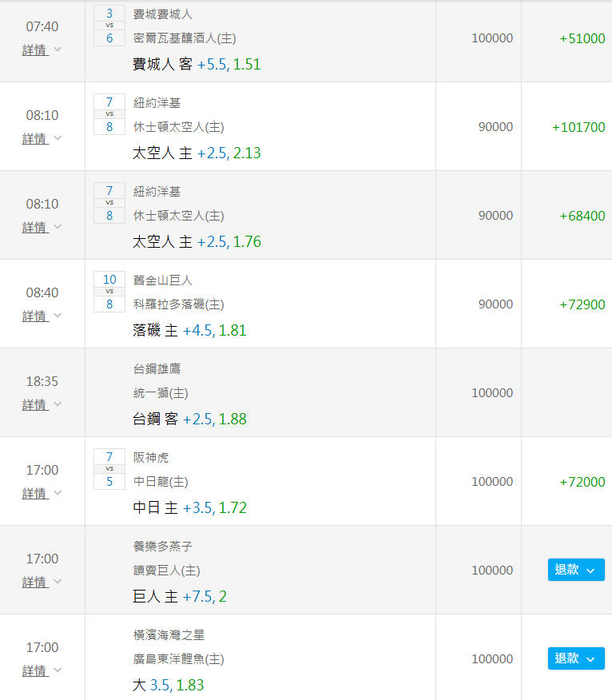Select the 費城人 客 +5.5, 1.51 bet line
The image size is (612, 700).
197,65
